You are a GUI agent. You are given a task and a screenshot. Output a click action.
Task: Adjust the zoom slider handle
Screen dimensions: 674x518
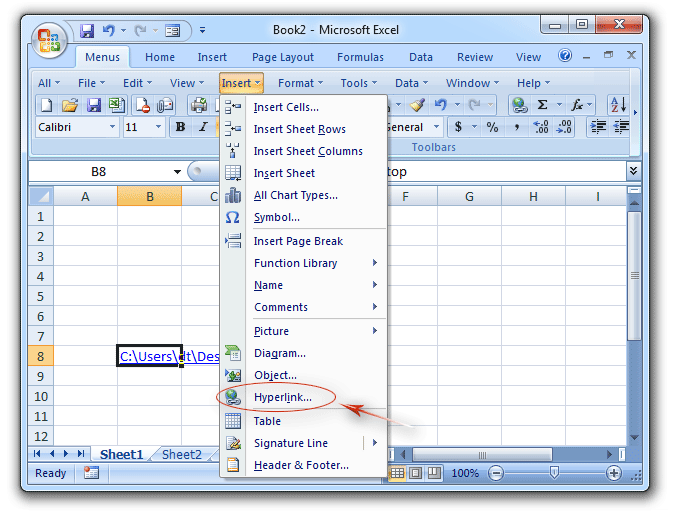[x=554, y=473]
